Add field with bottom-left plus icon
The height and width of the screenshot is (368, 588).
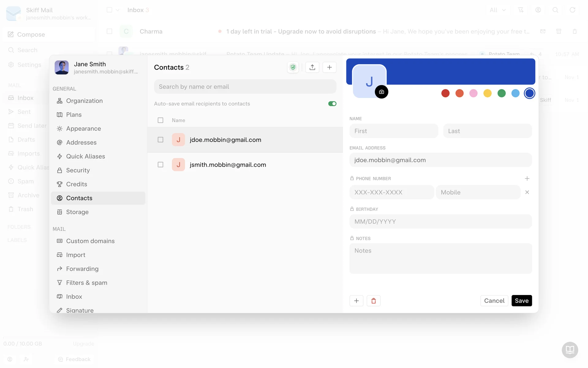356,301
